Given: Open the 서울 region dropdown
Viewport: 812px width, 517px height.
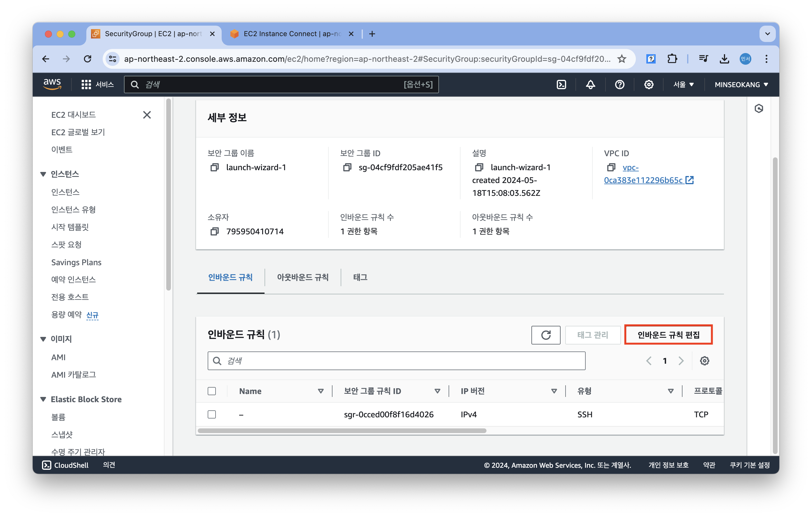Looking at the screenshot, I should [x=683, y=85].
